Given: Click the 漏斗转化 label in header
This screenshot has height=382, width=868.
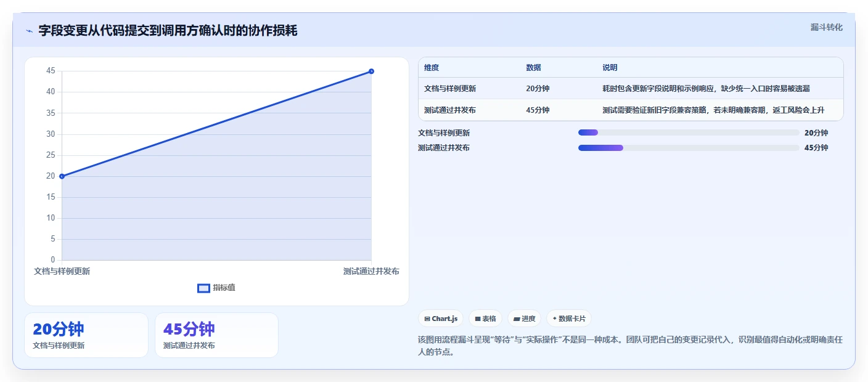Looking at the screenshot, I should click(x=826, y=27).
